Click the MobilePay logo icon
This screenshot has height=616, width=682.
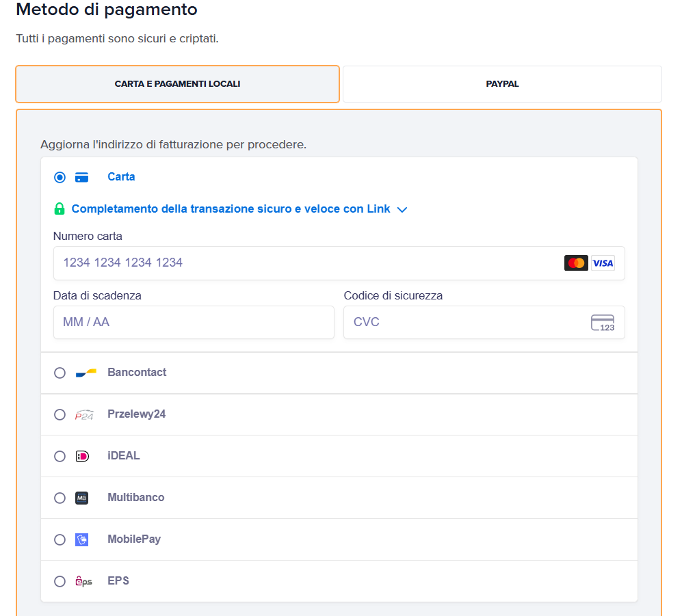(82, 540)
